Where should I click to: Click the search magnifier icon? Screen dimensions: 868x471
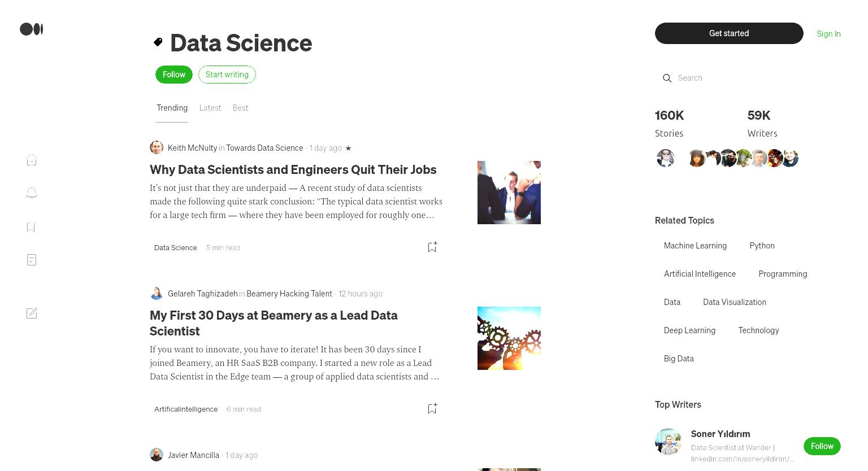(667, 78)
